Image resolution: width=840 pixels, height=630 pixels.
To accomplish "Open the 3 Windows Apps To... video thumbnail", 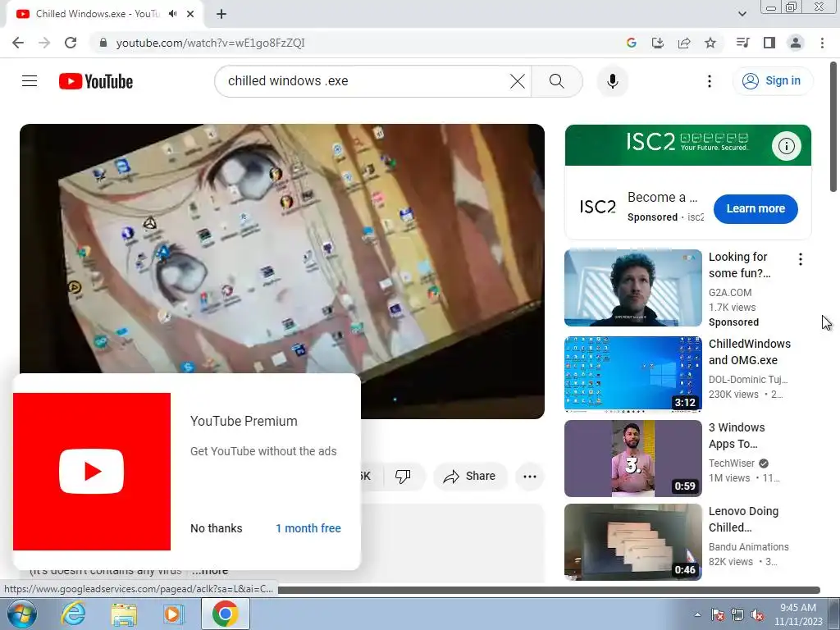I will pos(632,459).
